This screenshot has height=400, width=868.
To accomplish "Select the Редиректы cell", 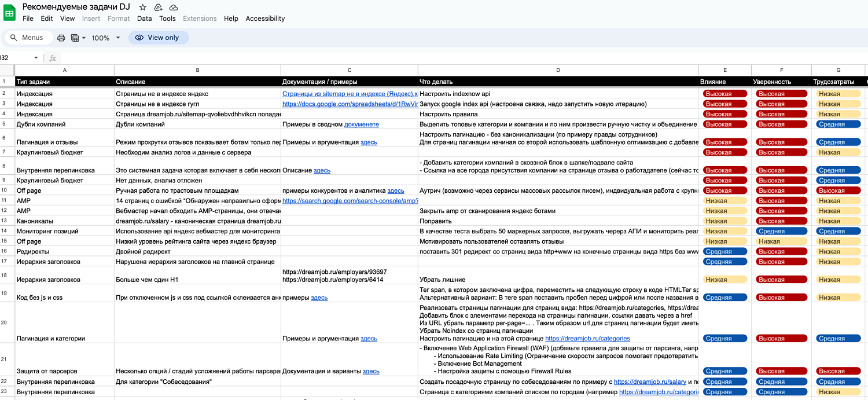I will click(64, 252).
